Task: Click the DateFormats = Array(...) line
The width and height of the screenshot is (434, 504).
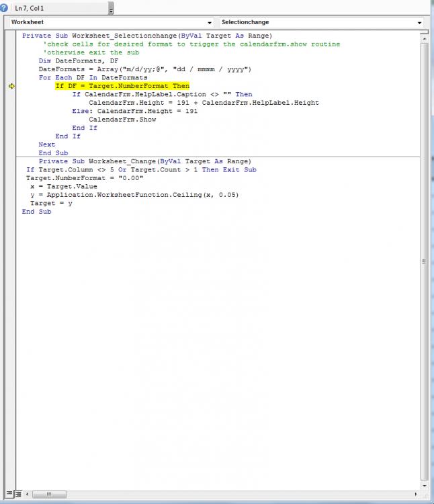Action: point(145,69)
